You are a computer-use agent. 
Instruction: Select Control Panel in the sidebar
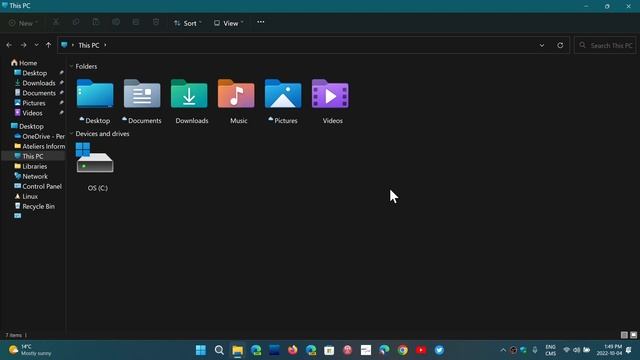point(39,187)
